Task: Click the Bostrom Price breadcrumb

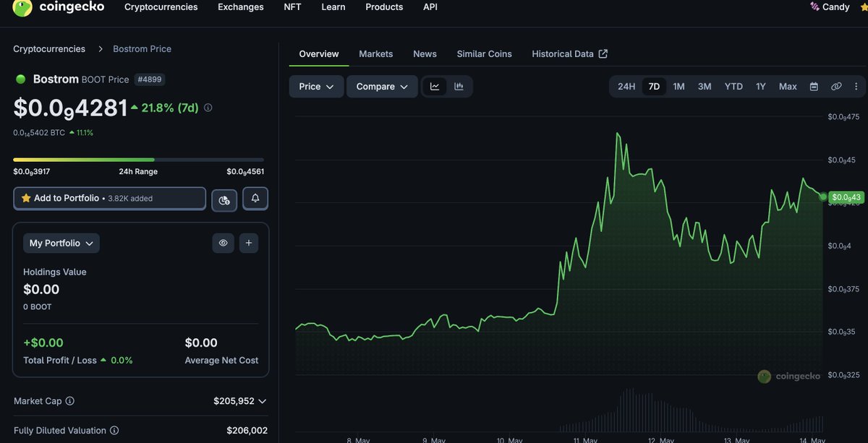Action: point(142,49)
